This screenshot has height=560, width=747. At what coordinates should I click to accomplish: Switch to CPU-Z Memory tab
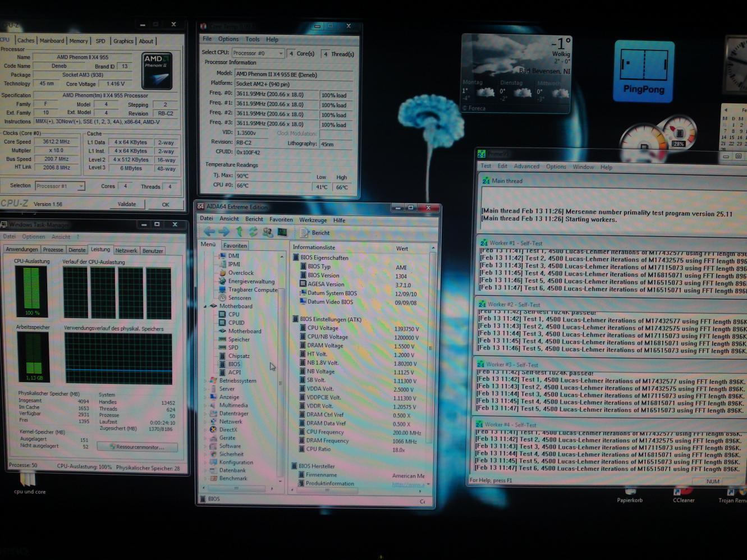point(79,41)
